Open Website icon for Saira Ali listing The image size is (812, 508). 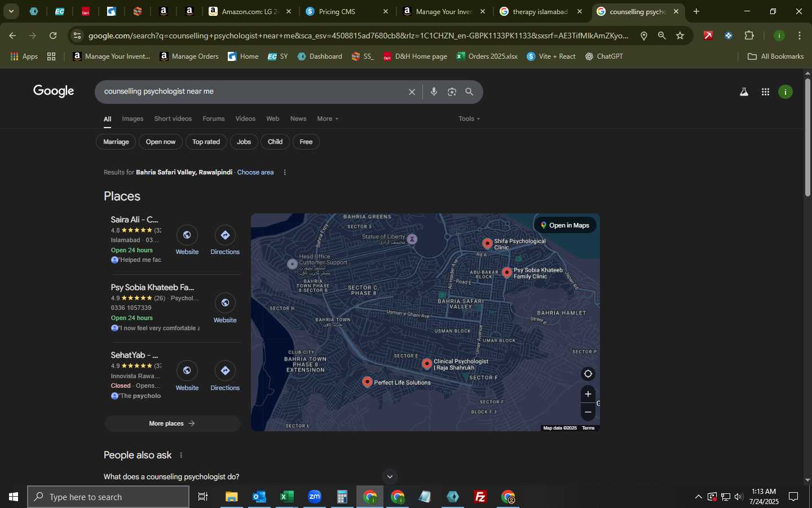pyautogui.click(x=187, y=235)
